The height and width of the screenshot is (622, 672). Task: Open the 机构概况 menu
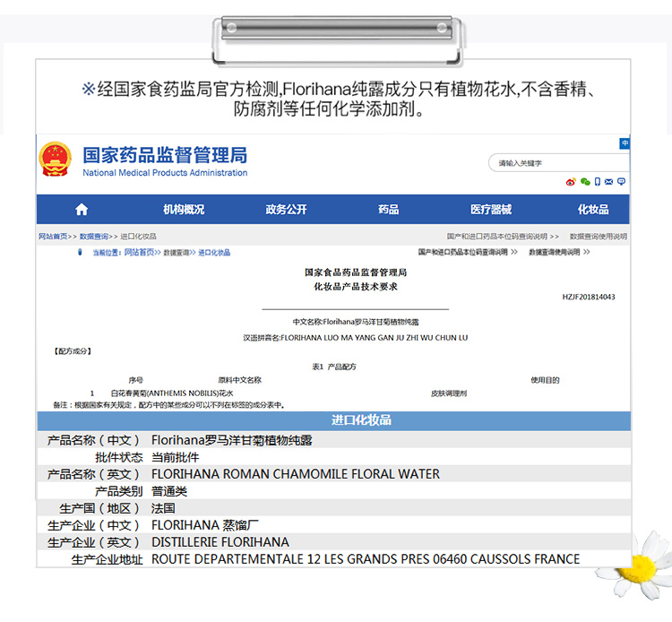pyautogui.click(x=184, y=209)
